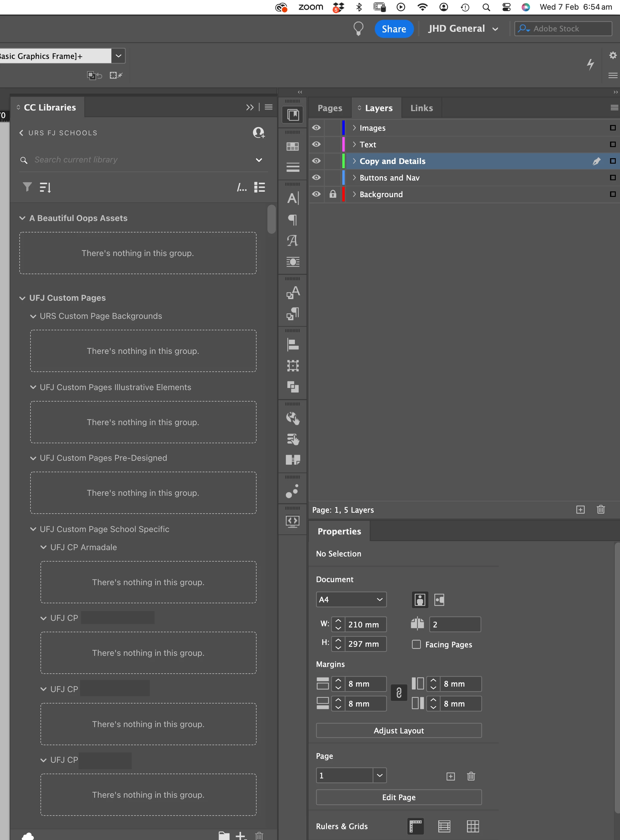Open the Animation panel icon
Image resolution: width=620 pixels, height=840 pixels.
pos(292,491)
